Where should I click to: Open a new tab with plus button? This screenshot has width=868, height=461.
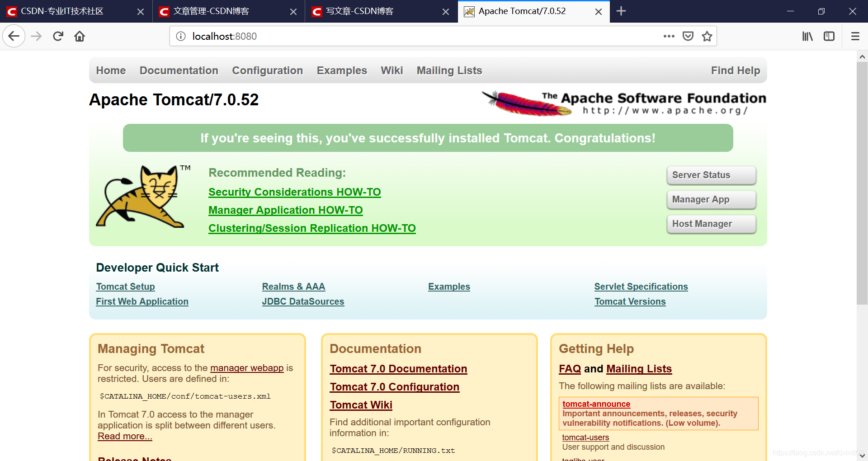pos(621,11)
